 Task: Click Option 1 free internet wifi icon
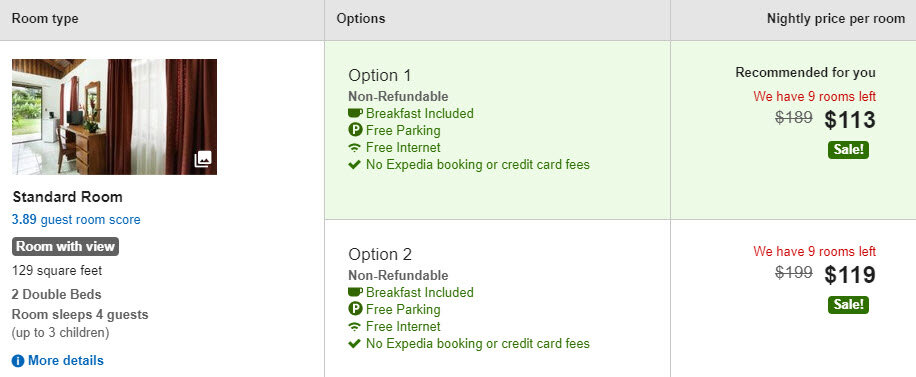click(355, 147)
